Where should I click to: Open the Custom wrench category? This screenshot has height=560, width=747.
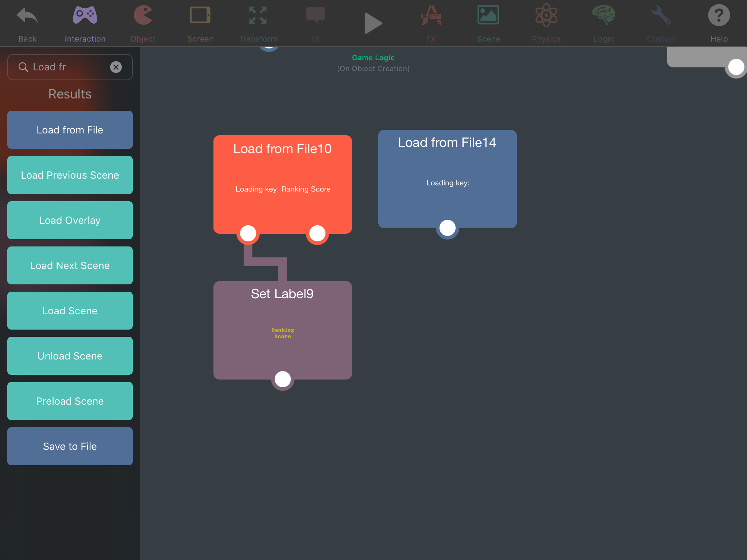(661, 16)
